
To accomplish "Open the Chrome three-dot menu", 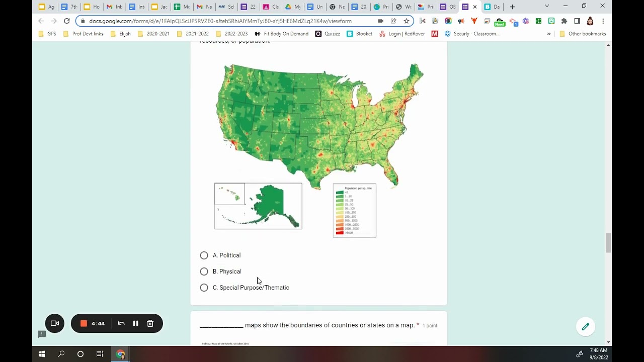I will 603,21.
